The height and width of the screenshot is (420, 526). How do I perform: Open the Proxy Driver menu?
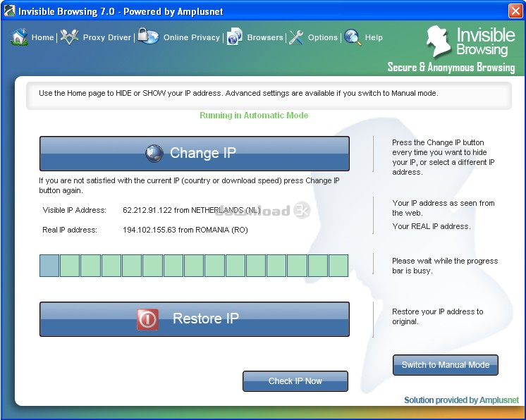[x=106, y=37]
